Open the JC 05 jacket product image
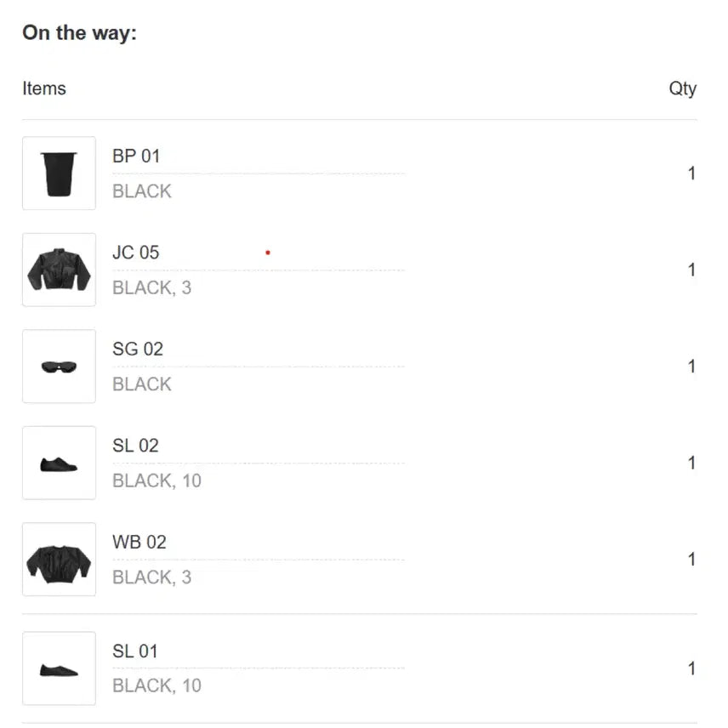This screenshot has height=728, width=728. pyautogui.click(x=59, y=270)
